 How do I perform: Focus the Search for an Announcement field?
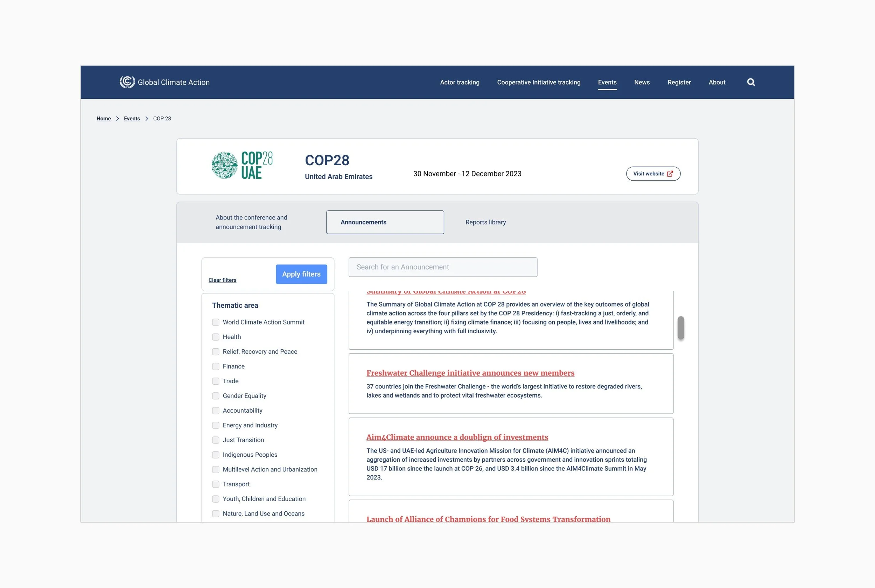(442, 267)
